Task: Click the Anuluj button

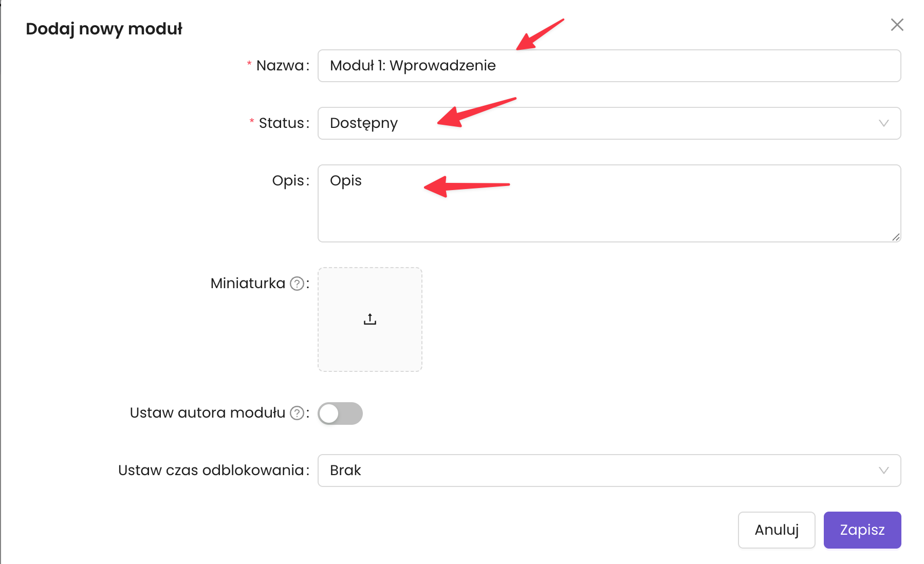Action: [776, 530]
